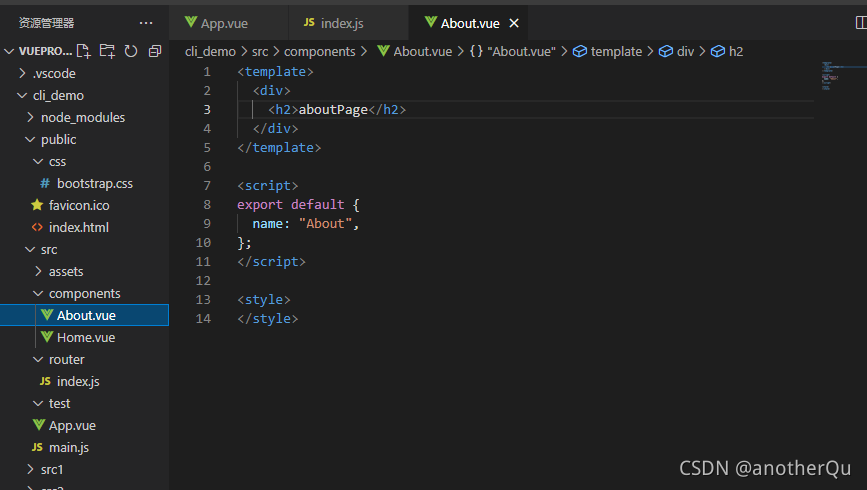Image resolution: width=867 pixels, height=490 pixels.
Task: Click the New File icon in explorer header
Action: tap(83, 51)
